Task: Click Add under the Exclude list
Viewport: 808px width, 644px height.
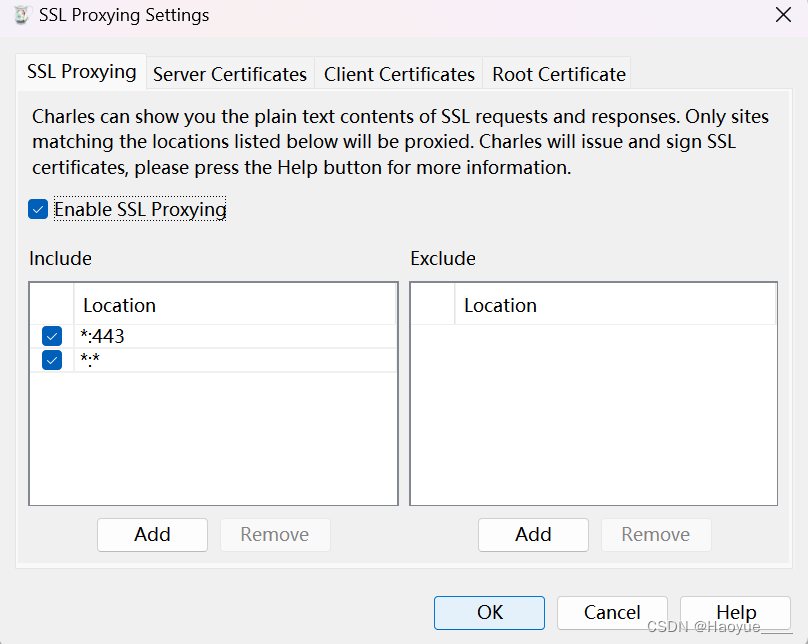Action: (x=533, y=535)
